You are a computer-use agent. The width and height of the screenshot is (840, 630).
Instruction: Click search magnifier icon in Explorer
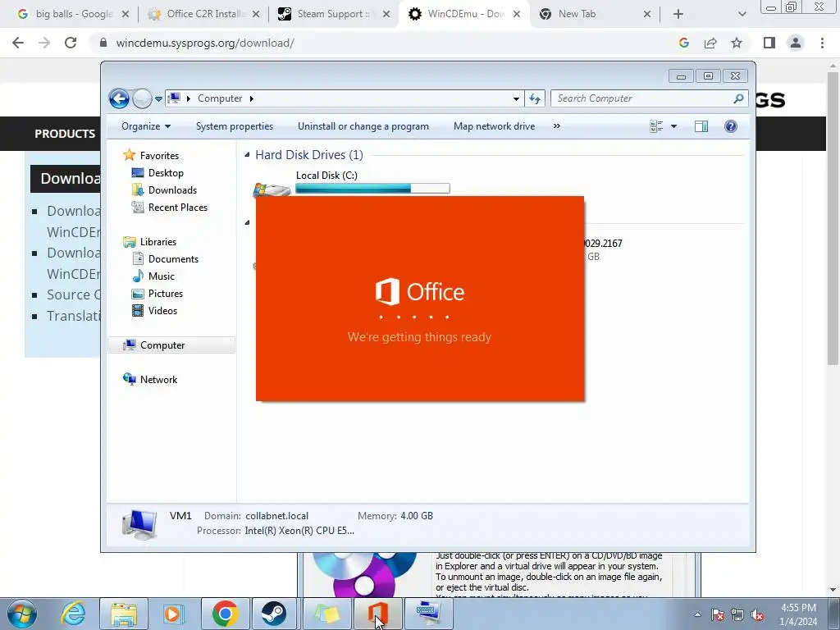pos(738,98)
